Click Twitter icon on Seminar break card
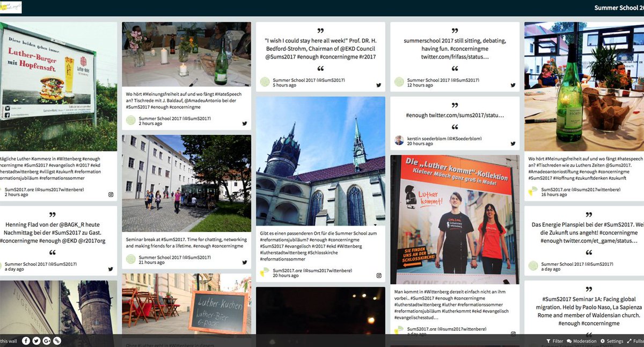644x347 pixels. pyautogui.click(x=245, y=262)
